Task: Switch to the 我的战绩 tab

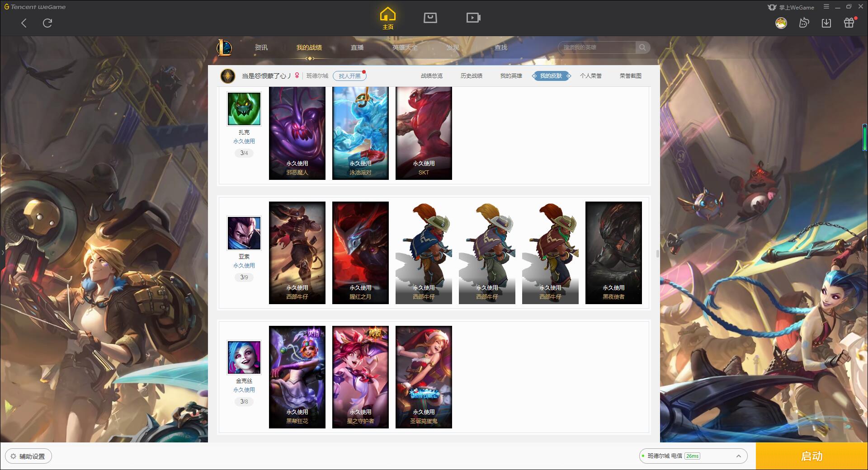Action: [x=309, y=47]
